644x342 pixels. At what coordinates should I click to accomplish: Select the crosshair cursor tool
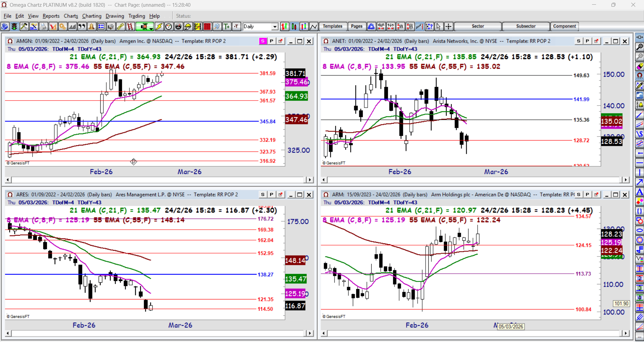click(448, 26)
